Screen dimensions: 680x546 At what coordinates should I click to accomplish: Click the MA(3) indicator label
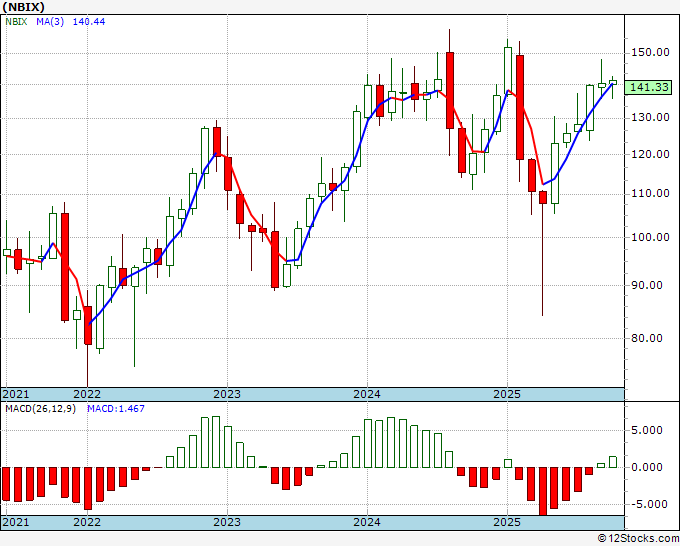[x=50, y=22]
